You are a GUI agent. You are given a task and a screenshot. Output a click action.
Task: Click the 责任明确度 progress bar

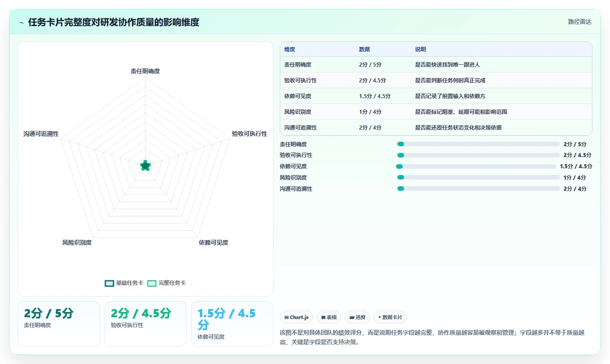(478, 144)
